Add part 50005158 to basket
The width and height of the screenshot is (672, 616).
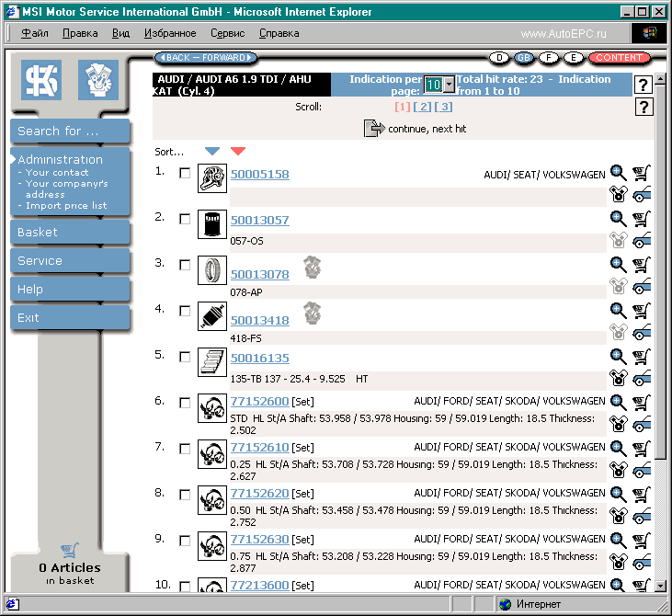click(x=642, y=173)
